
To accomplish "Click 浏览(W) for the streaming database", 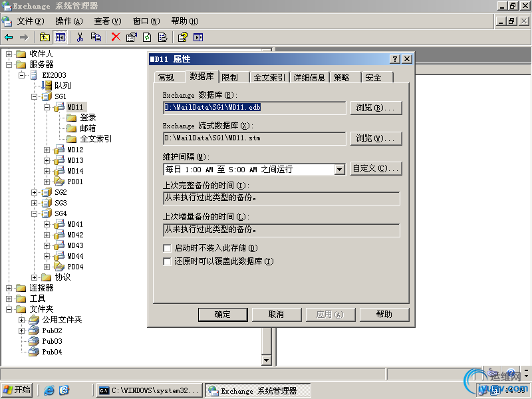I will click(x=376, y=138).
